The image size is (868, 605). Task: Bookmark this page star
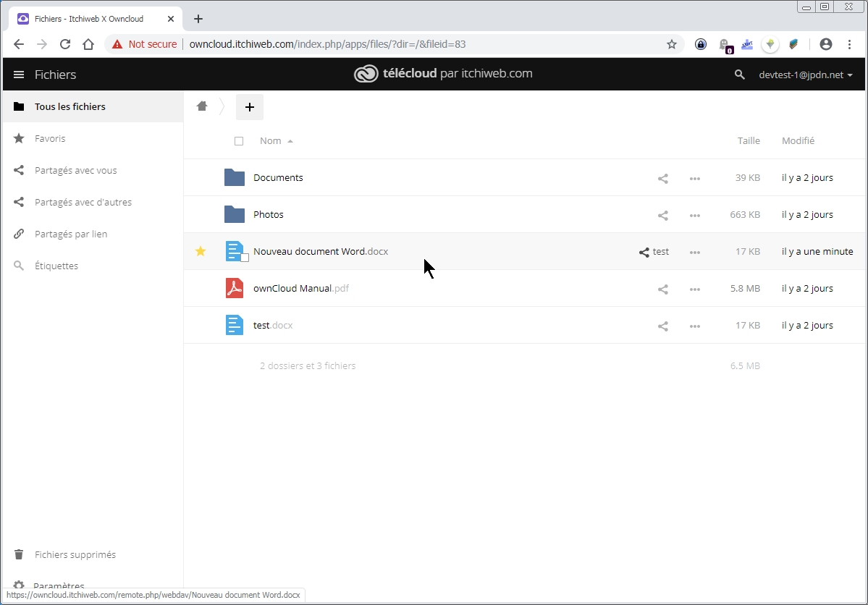click(x=672, y=44)
